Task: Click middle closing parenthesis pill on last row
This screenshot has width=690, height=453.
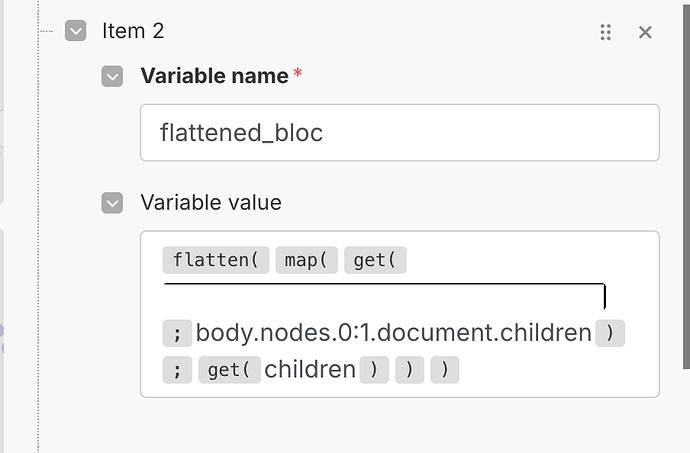Action: pos(409,370)
